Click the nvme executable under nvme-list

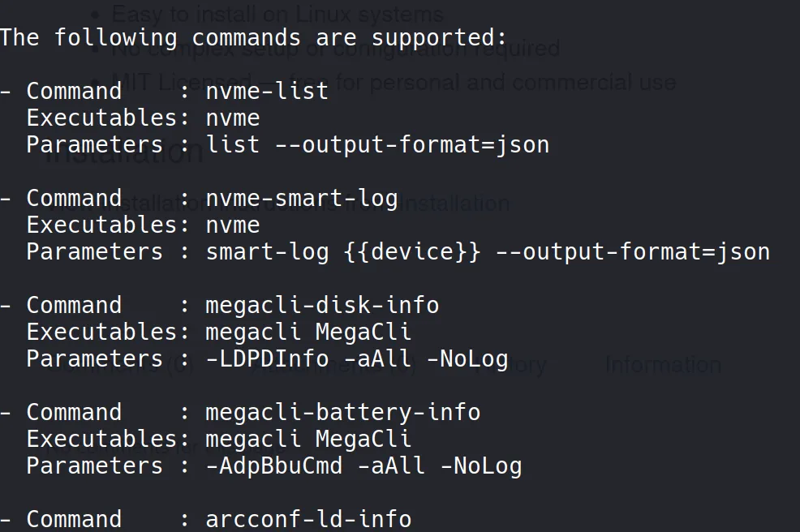[233, 118]
